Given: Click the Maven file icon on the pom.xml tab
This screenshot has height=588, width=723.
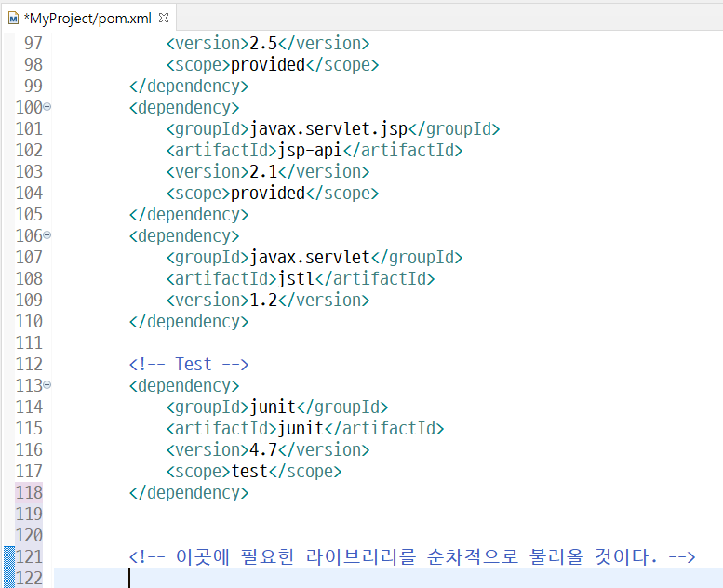Looking at the screenshot, I should coord(13,19).
